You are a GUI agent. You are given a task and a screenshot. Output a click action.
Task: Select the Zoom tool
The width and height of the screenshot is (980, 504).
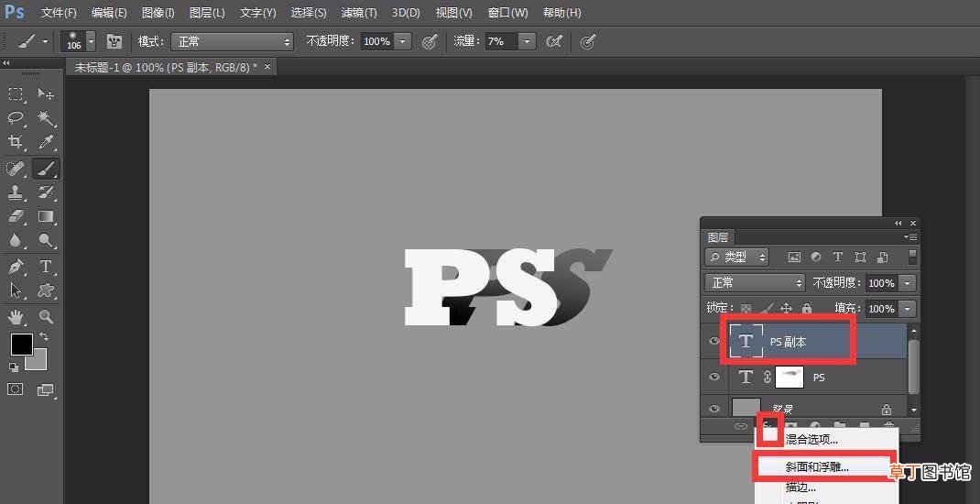pyautogui.click(x=46, y=316)
